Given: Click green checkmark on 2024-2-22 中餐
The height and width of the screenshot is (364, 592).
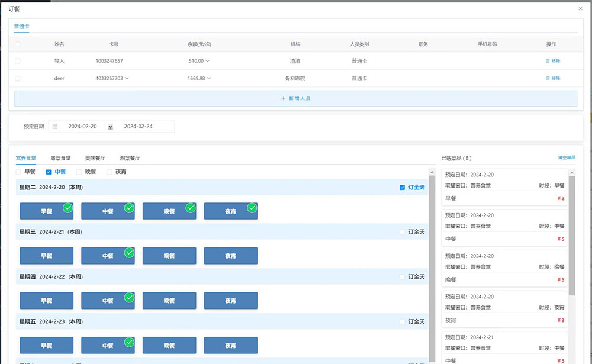Looking at the screenshot, I should 129,298.
